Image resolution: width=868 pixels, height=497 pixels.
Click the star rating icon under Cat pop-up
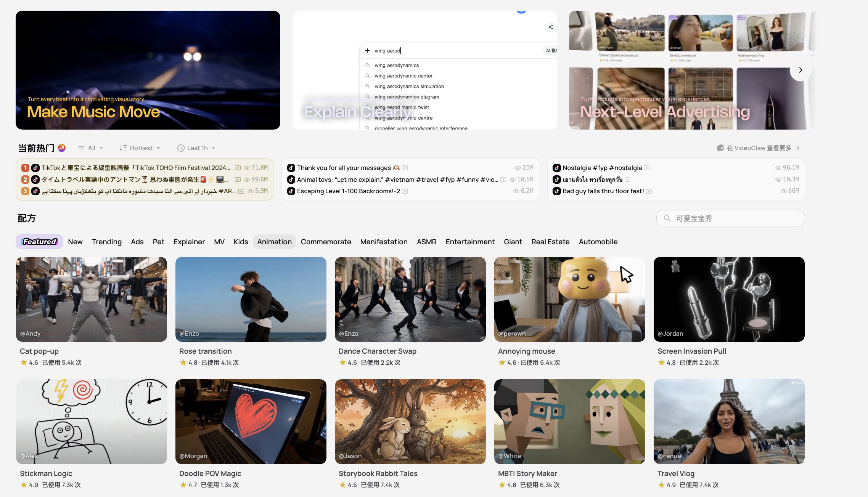24,362
